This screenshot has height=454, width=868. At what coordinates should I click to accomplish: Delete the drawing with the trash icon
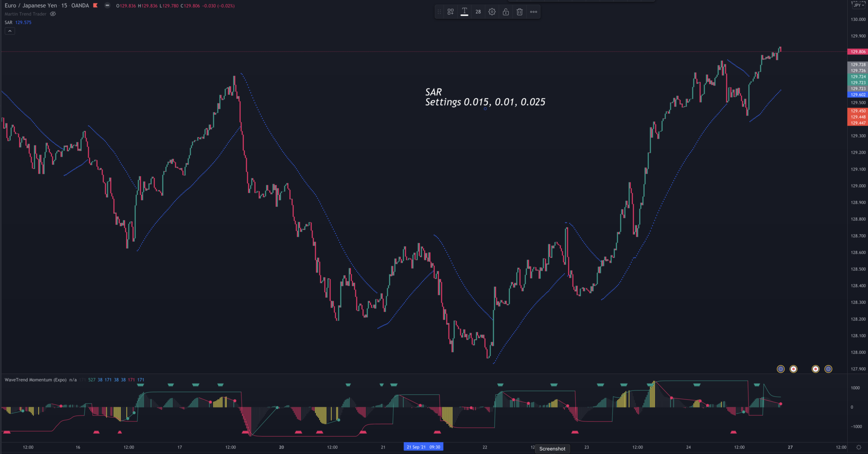pyautogui.click(x=520, y=12)
